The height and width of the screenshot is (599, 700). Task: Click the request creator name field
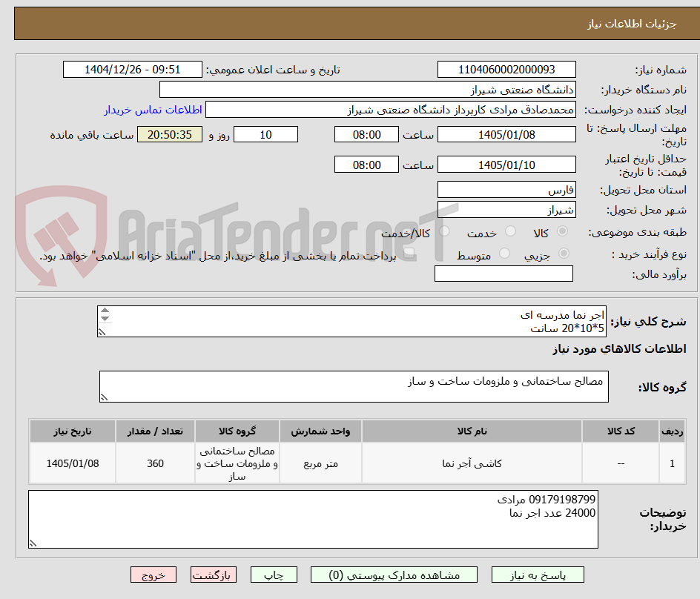(x=391, y=110)
